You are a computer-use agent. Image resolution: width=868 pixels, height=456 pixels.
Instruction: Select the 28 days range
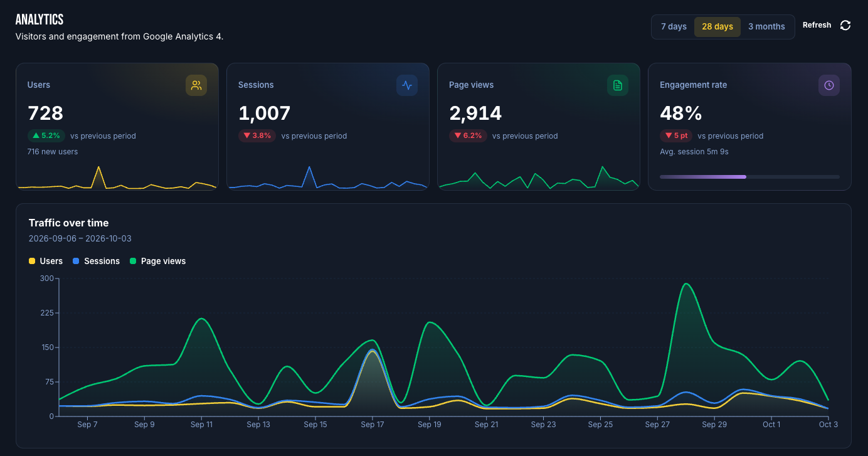pyautogui.click(x=717, y=27)
